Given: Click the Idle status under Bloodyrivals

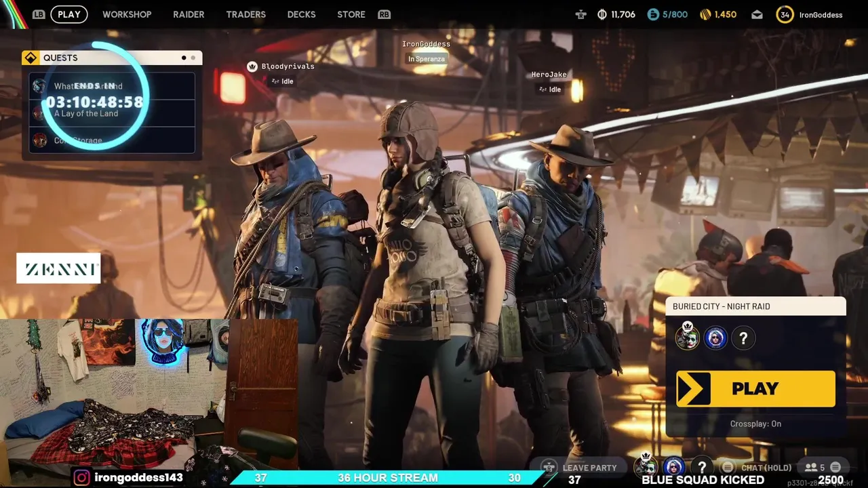Looking at the screenshot, I should [x=281, y=81].
